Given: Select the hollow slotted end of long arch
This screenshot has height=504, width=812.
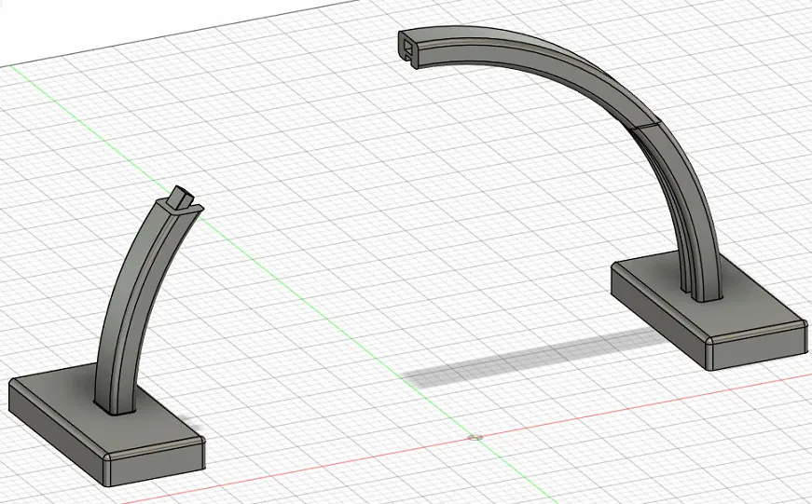Looking at the screenshot, I should [x=408, y=48].
